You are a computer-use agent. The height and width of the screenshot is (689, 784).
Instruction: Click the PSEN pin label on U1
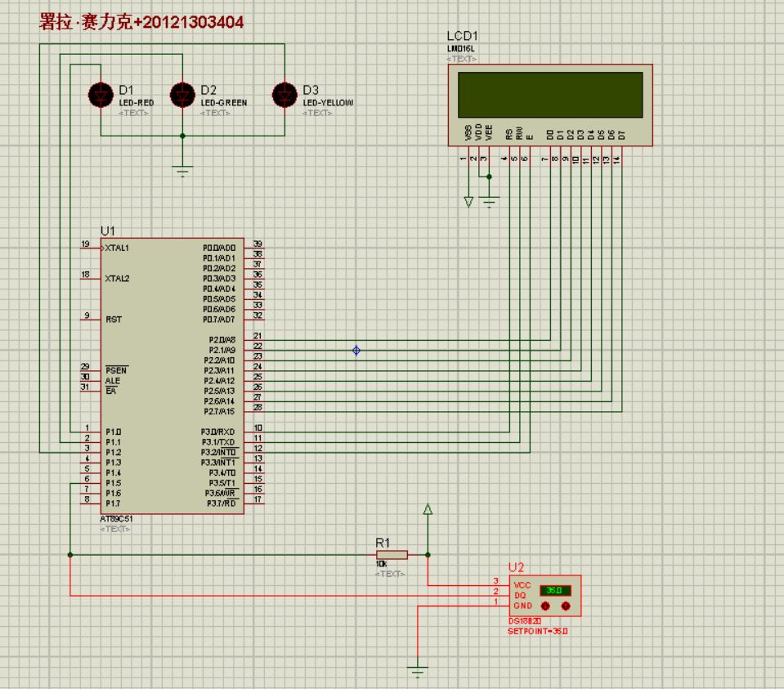coord(116,370)
